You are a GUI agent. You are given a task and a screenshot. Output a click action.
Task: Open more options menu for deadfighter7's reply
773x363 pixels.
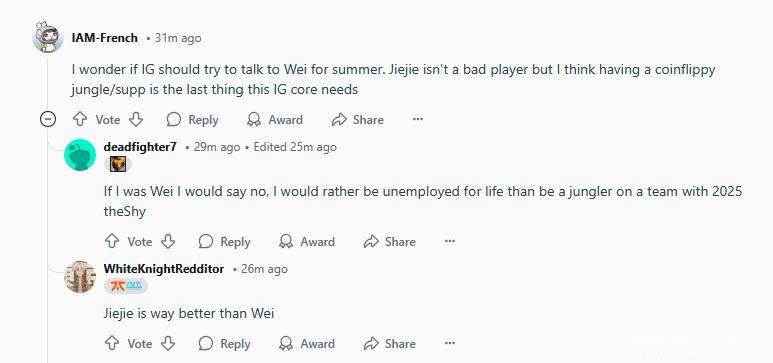tap(450, 241)
